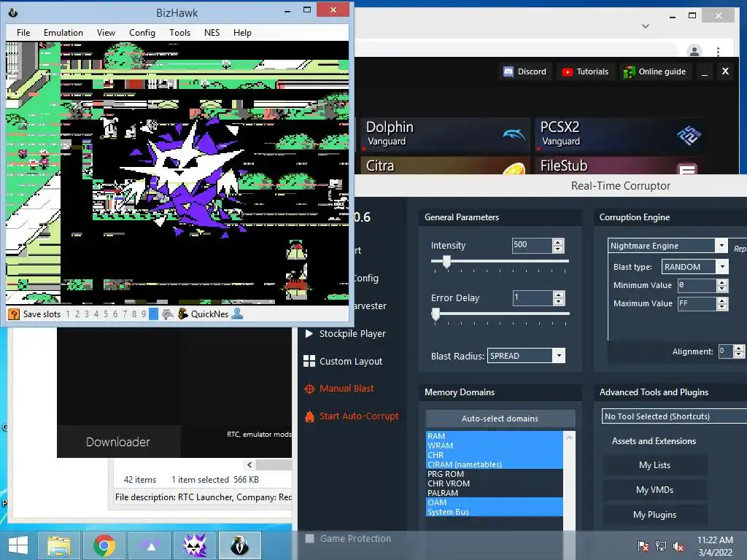Viewport: 747px width, 560px height.
Task: Toggle RAM memory domain selection
Action: [x=494, y=436]
